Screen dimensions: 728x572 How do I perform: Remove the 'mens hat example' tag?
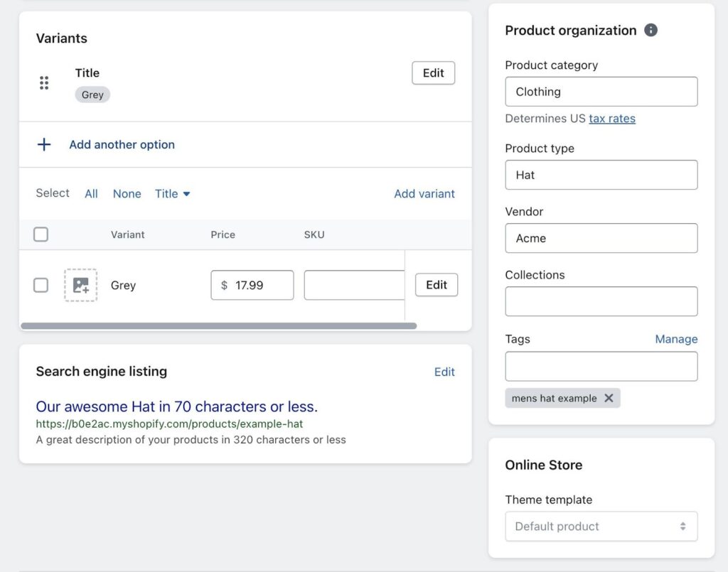tap(609, 398)
